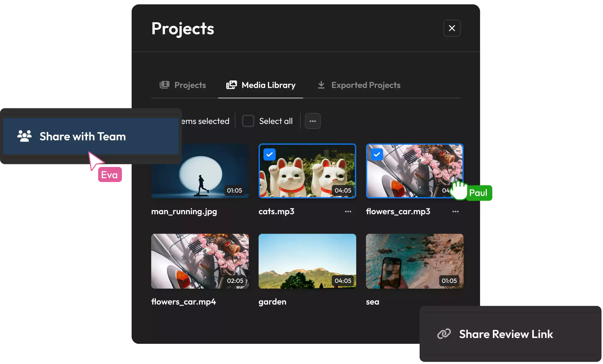The width and height of the screenshot is (603, 364).
Task: Tick the Select all checkbox
Action: tap(248, 121)
